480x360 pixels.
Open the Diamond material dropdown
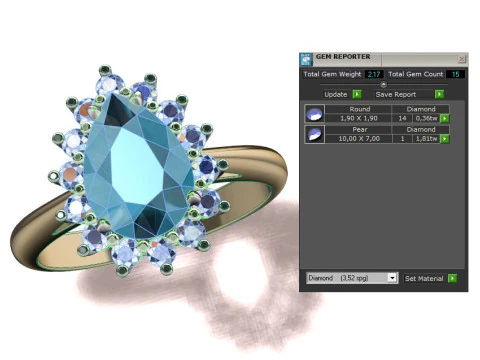392,278
